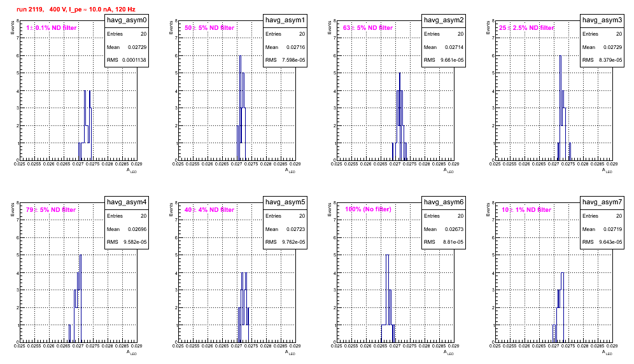Screen dimensions: 634x364
Task: Click the Events y-axis label of havg_asym5
Action: point(171,209)
